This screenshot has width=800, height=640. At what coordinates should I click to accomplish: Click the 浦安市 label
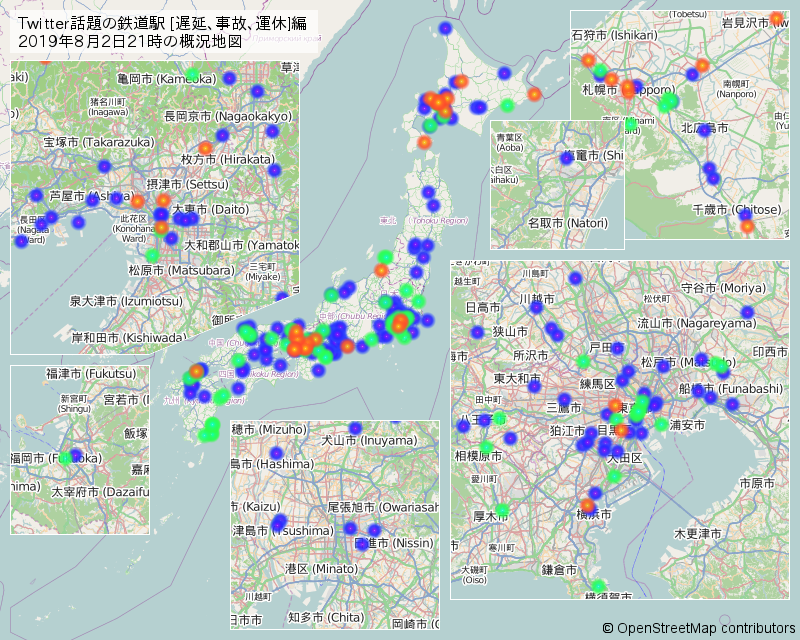tap(687, 425)
